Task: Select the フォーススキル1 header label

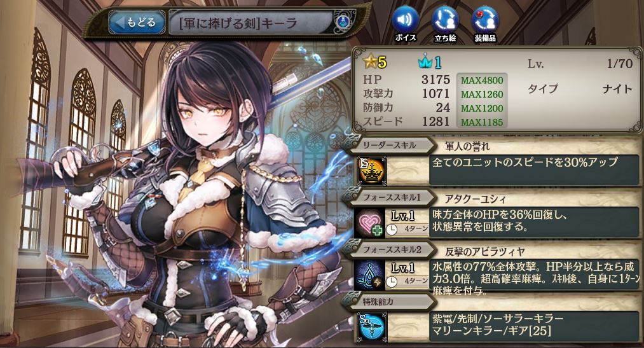Action: coord(392,198)
